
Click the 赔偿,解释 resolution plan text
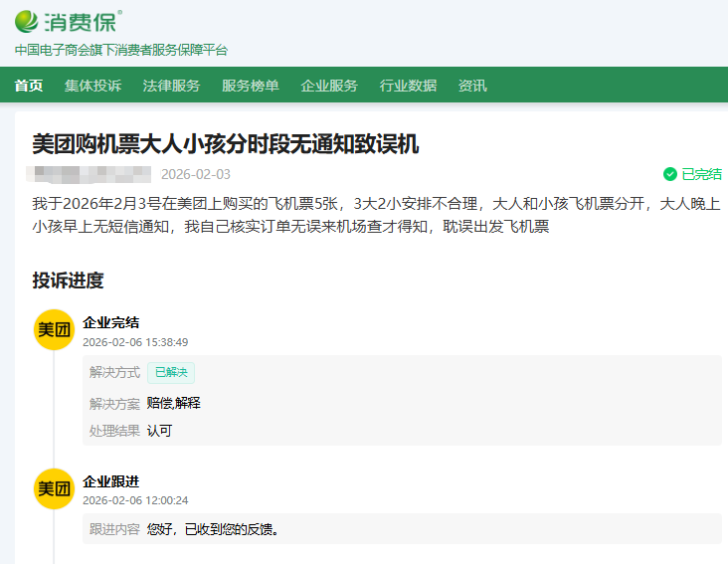[174, 403]
